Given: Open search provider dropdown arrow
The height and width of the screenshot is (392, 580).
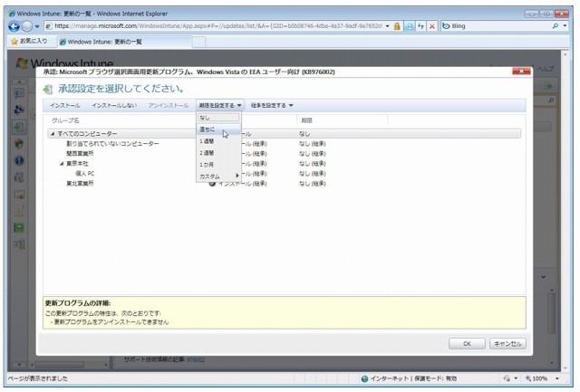Looking at the screenshot, I should point(565,26).
